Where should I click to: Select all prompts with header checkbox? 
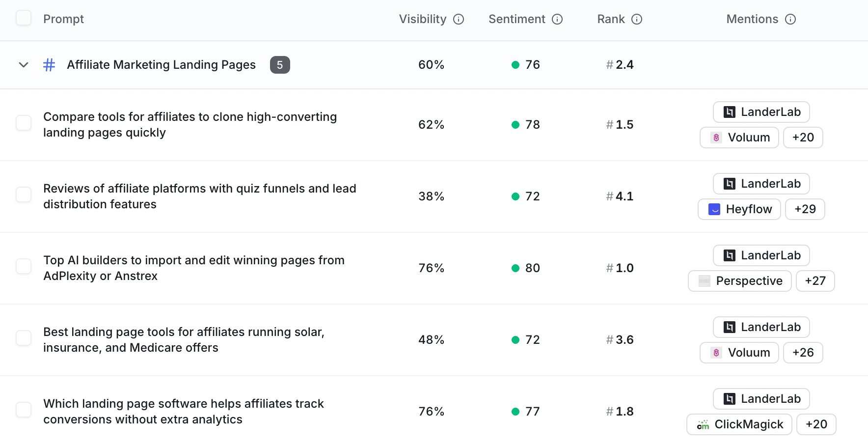[x=24, y=18]
